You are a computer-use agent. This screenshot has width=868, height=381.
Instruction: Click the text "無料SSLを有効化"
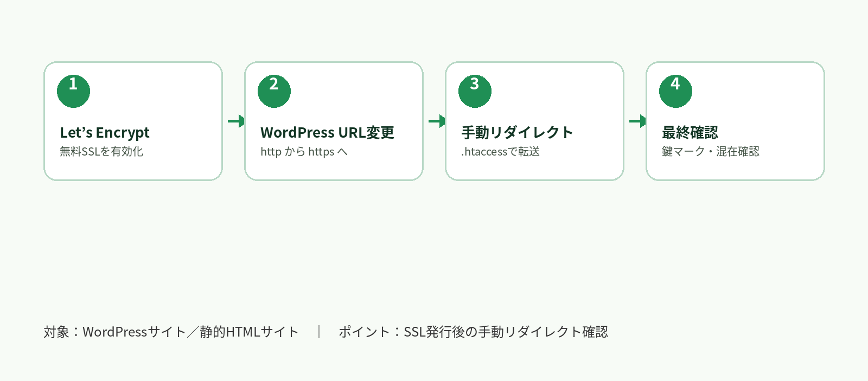[x=101, y=152]
